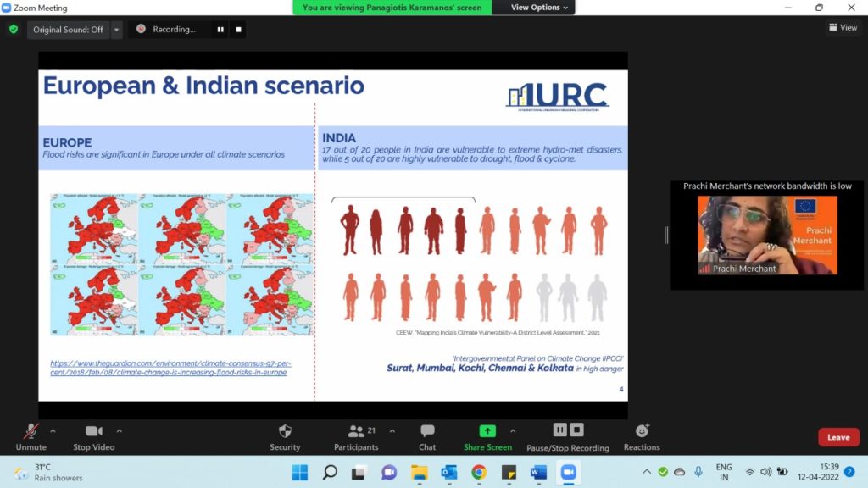Screen dimensions: 868x488
Task: Open Original Sound dropdown arrow
Action: pos(117,30)
